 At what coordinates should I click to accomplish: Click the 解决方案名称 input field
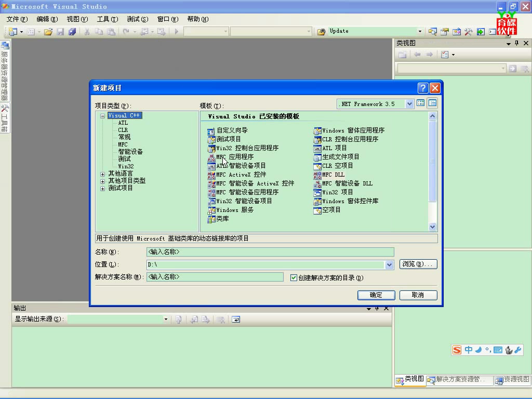[215, 277]
